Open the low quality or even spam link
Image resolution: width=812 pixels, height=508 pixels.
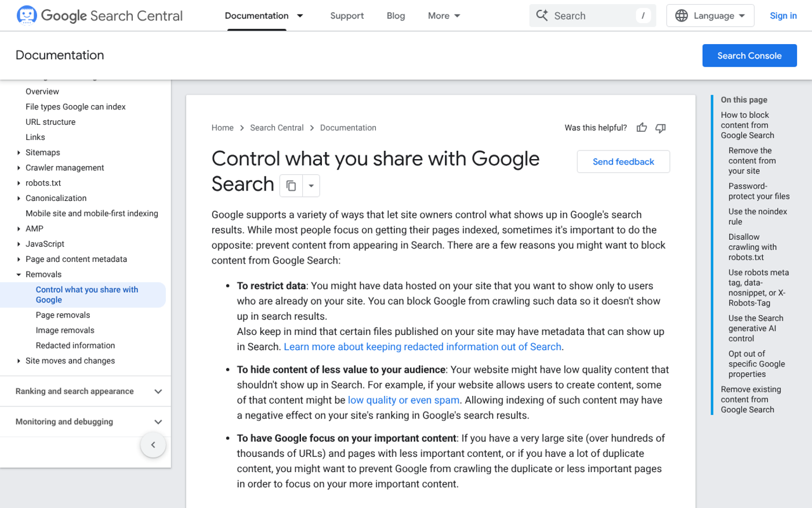click(404, 400)
